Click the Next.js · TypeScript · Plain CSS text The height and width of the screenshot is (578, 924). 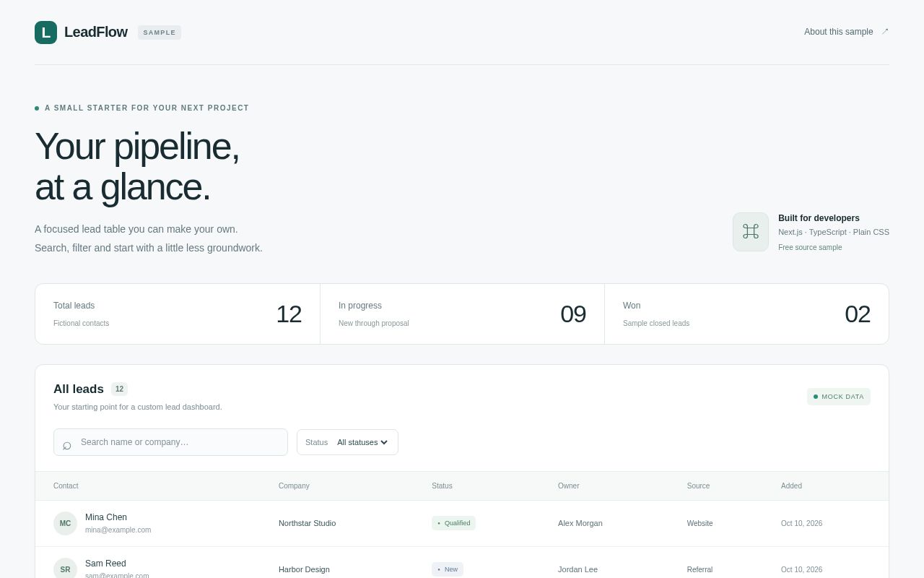click(x=834, y=233)
